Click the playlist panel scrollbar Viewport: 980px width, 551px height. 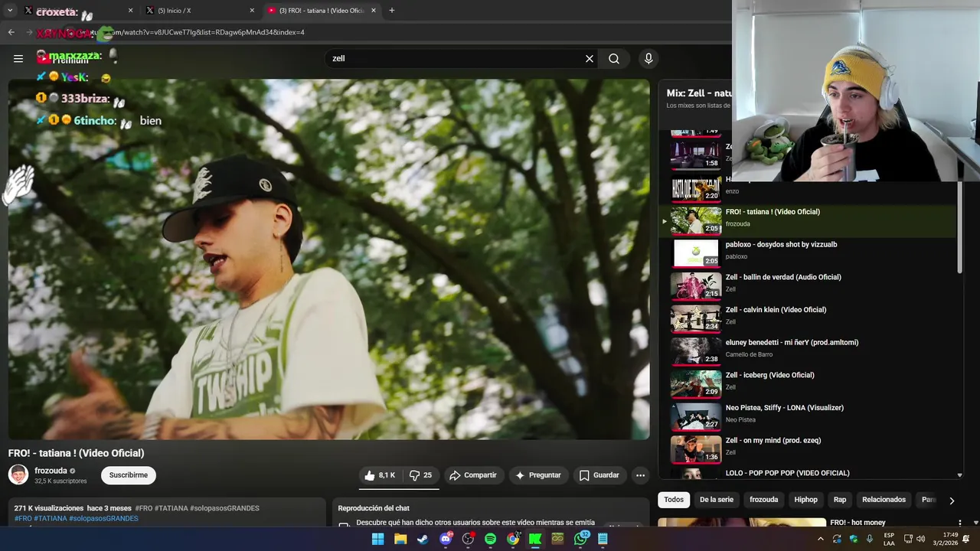pyautogui.click(x=959, y=228)
